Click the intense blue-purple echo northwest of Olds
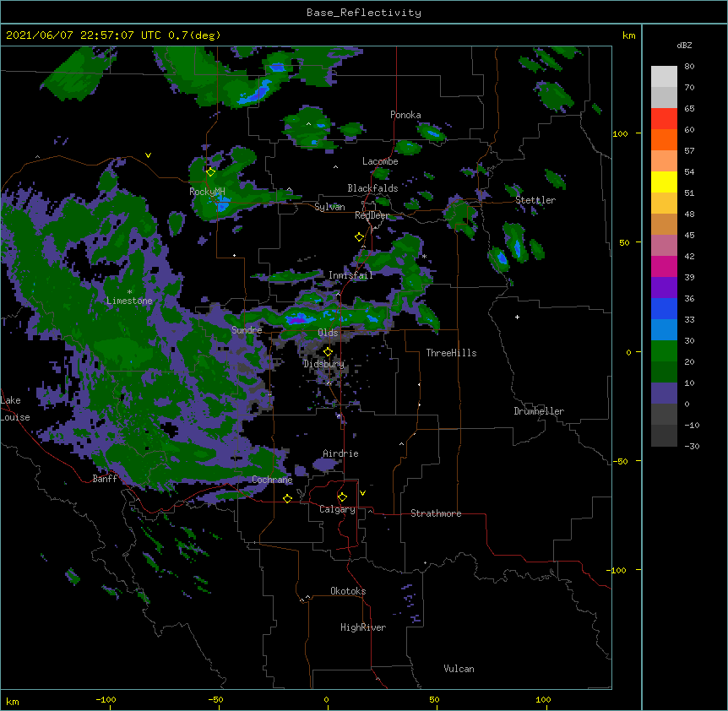728x711 pixels. click(x=297, y=319)
